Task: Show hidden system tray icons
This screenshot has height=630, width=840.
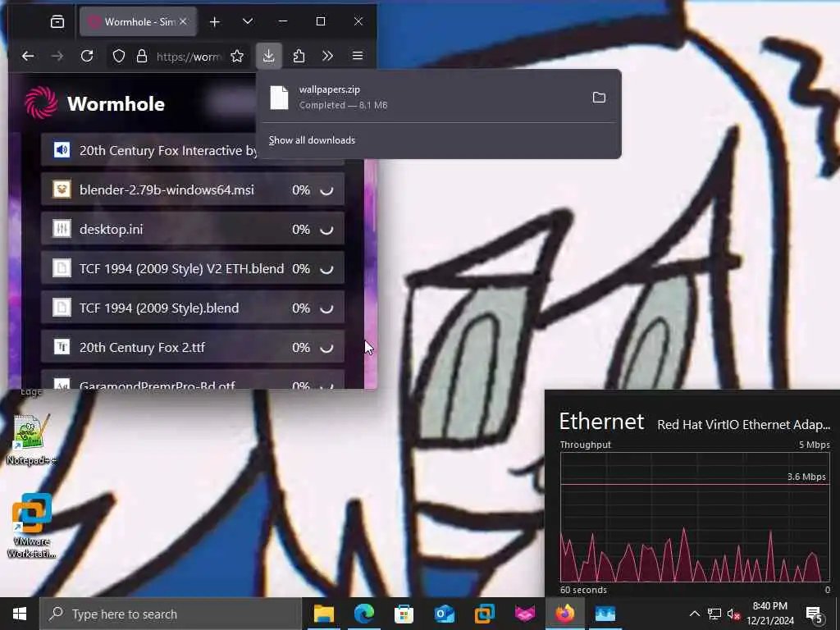Action: [694, 614]
